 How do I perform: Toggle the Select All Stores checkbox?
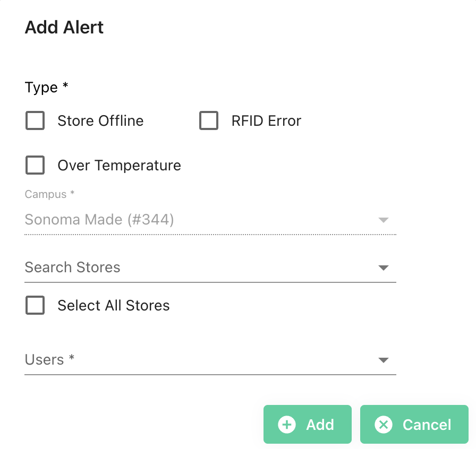click(x=35, y=305)
